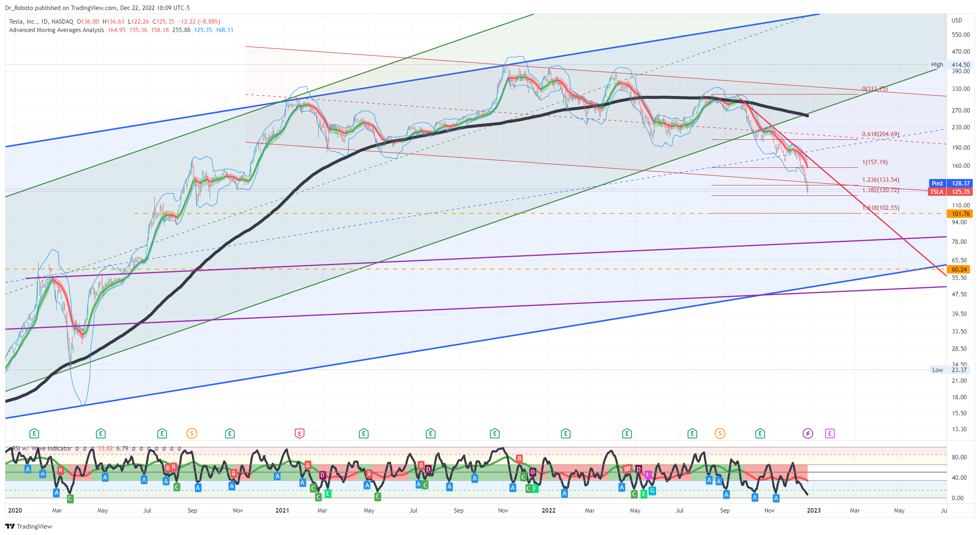Click the earnings E marker in early 2022
Viewport: 980px width, 535px height.
coord(566,433)
